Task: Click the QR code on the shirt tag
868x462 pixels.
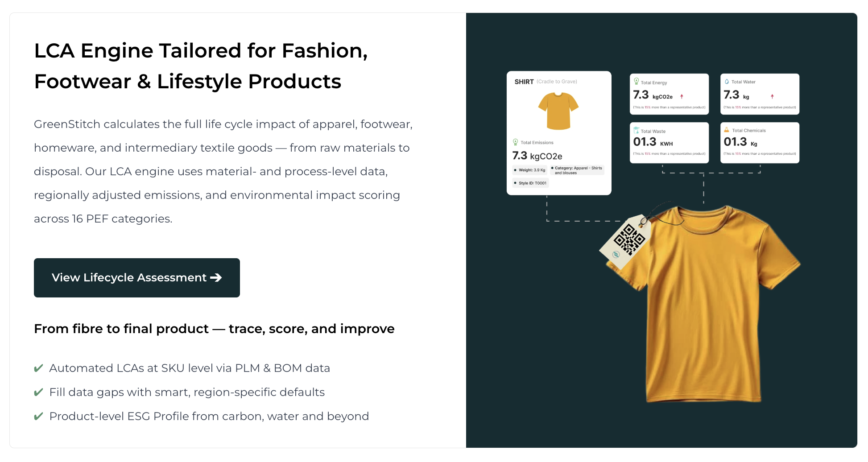Action: point(629,239)
